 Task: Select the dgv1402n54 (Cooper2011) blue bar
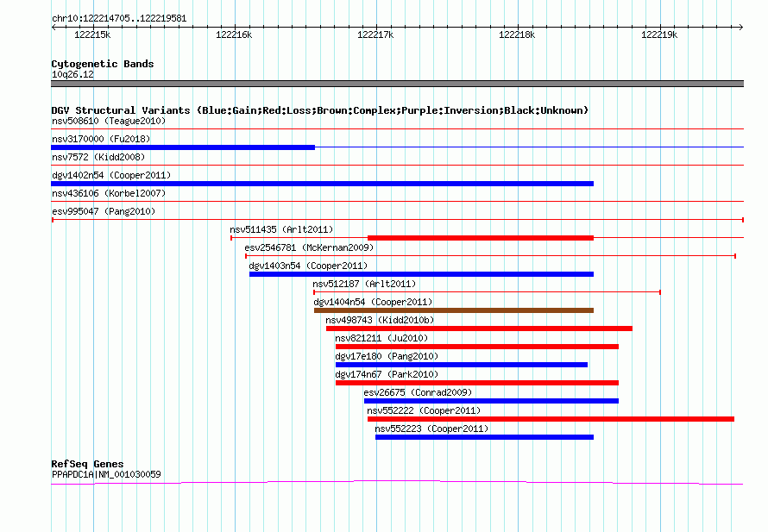[322, 184]
